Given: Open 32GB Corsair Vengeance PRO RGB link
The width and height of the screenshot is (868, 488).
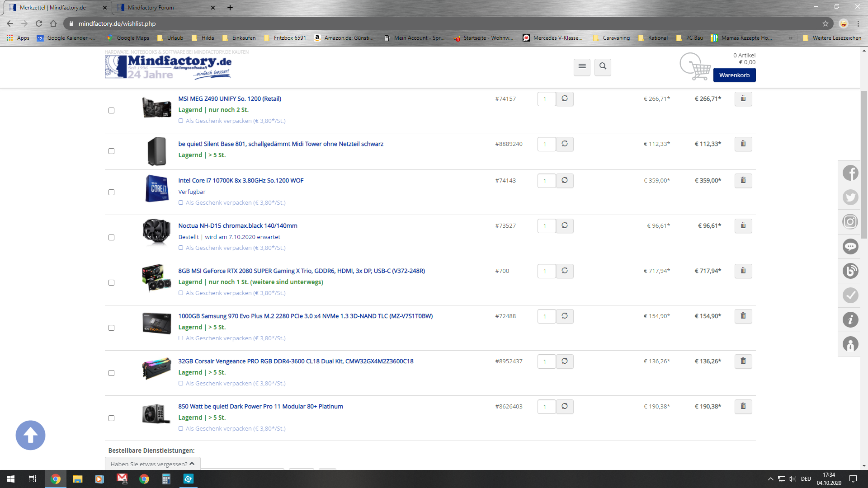Looking at the screenshot, I should [296, 361].
